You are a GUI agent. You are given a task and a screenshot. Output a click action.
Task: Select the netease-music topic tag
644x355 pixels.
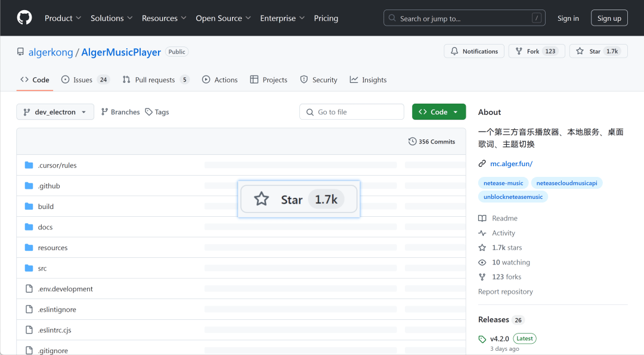click(503, 183)
